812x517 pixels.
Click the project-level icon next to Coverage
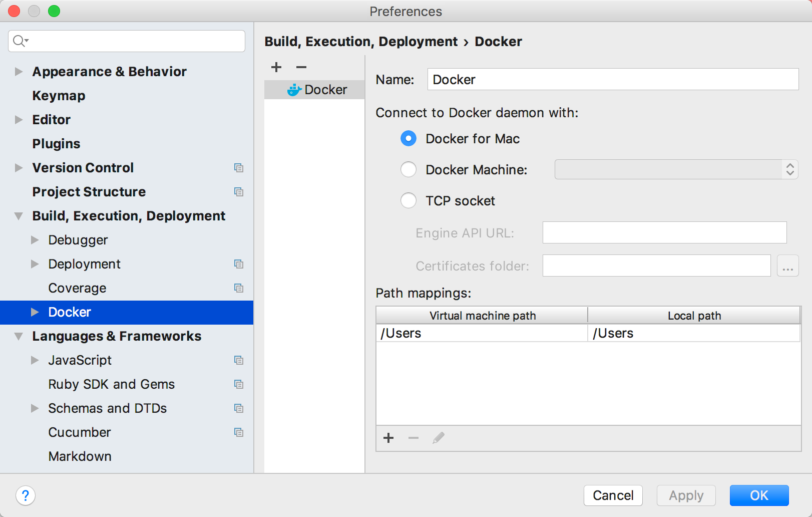(x=239, y=288)
